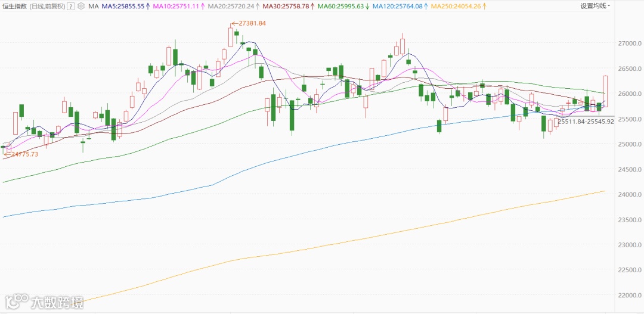The width and height of the screenshot is (644, 314).
Task: Expand the 设置均线 dropdown
Action: (x=595, y=6)
